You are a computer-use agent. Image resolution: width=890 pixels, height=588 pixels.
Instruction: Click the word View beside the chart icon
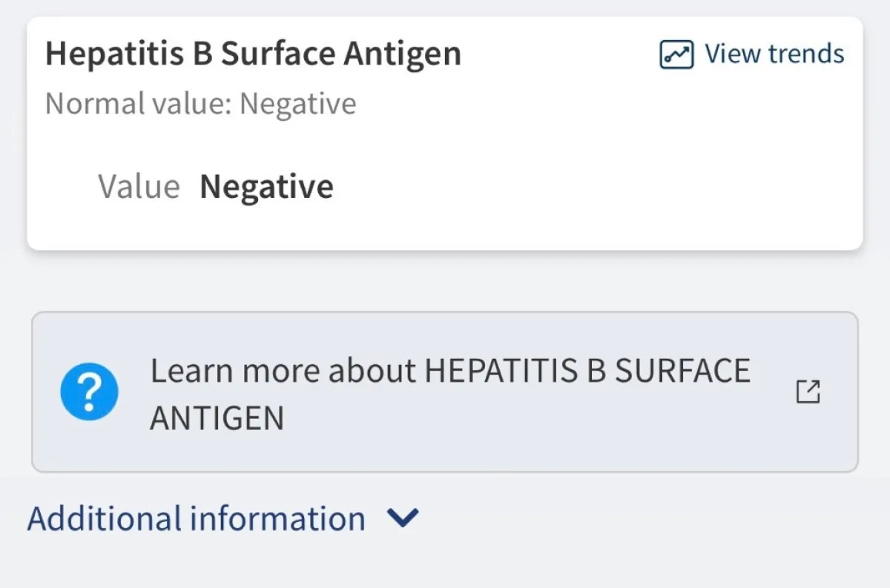731,54
